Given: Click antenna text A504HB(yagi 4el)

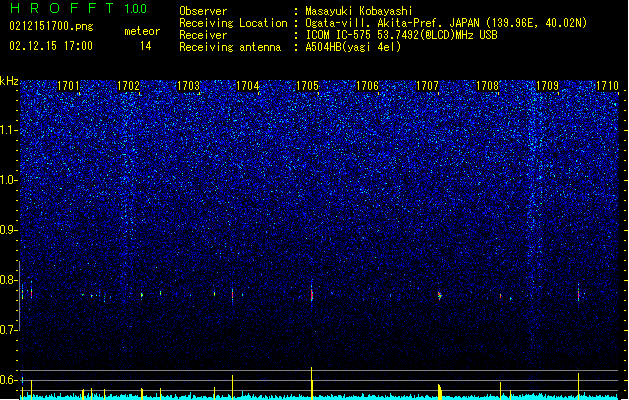Looking at the screenshot, I should (353, 47).
